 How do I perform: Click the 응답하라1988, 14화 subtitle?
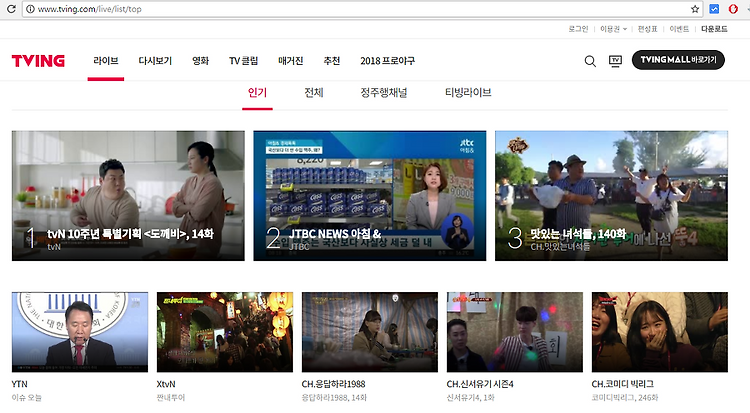(x=334, y=398)
